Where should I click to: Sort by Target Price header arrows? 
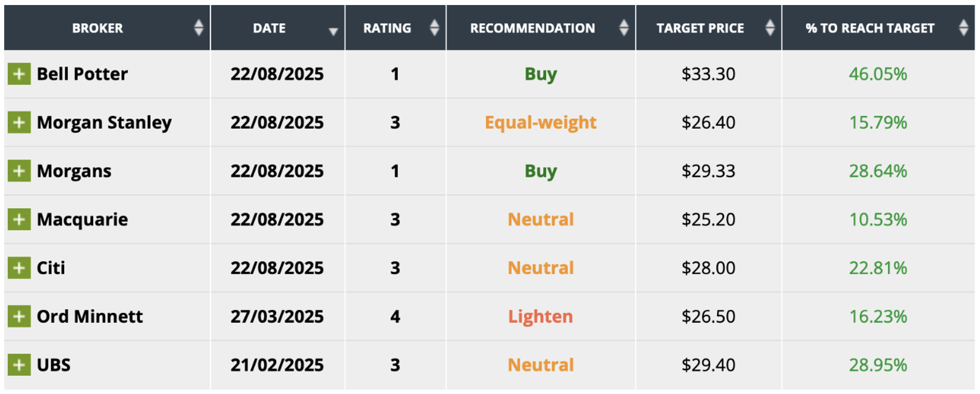[x=770, y=28]
